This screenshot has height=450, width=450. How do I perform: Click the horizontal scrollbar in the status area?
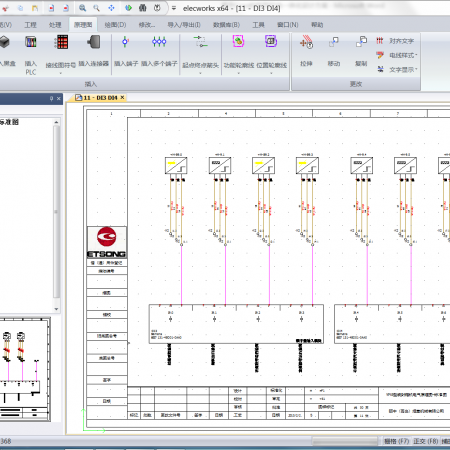[345, 441]
